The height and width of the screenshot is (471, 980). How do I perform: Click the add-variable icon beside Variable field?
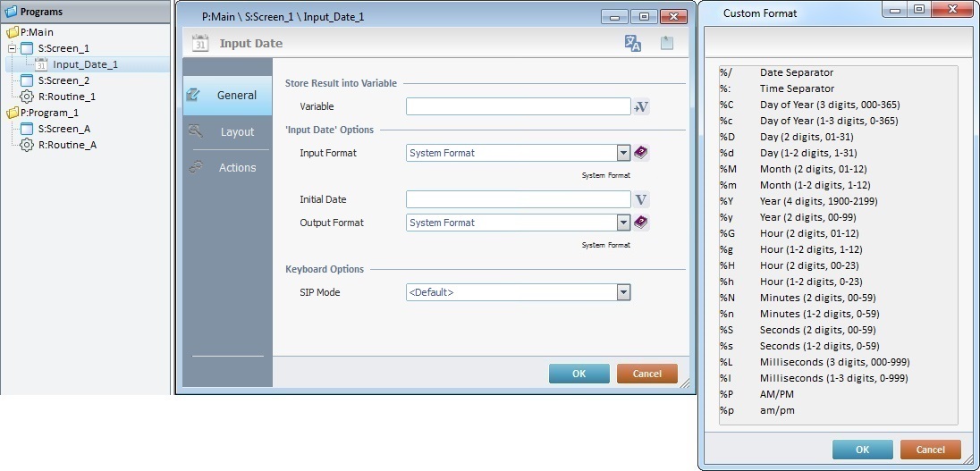click(640, 107)
